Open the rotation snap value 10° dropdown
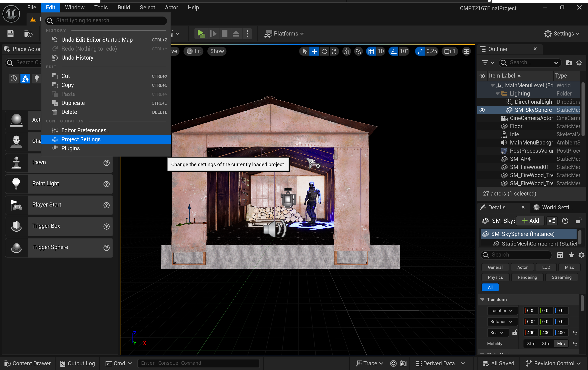588x370 pixels. tap(404, 51)
